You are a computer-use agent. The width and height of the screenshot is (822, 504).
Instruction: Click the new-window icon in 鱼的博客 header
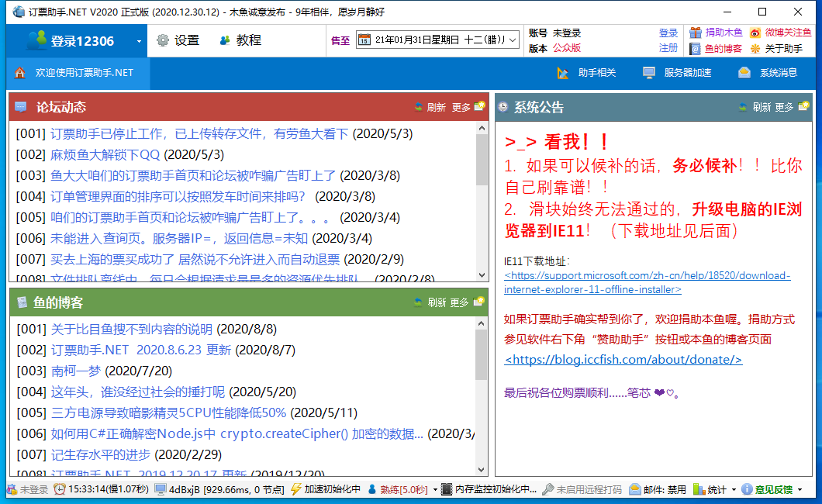(478, 302)
